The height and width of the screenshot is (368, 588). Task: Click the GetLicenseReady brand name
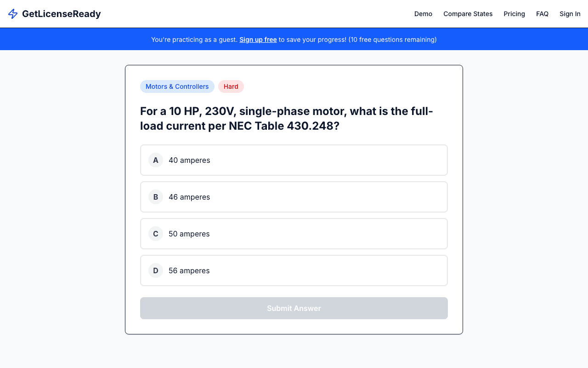61,14
